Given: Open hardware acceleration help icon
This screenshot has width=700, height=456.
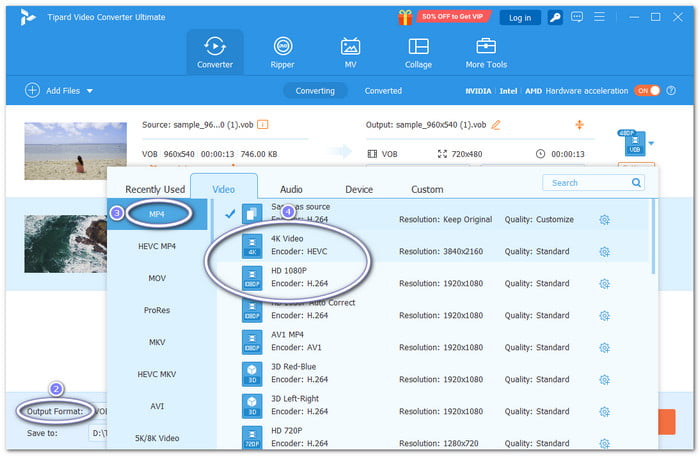Looking at the screenshot, I should (x=671, y=91).
